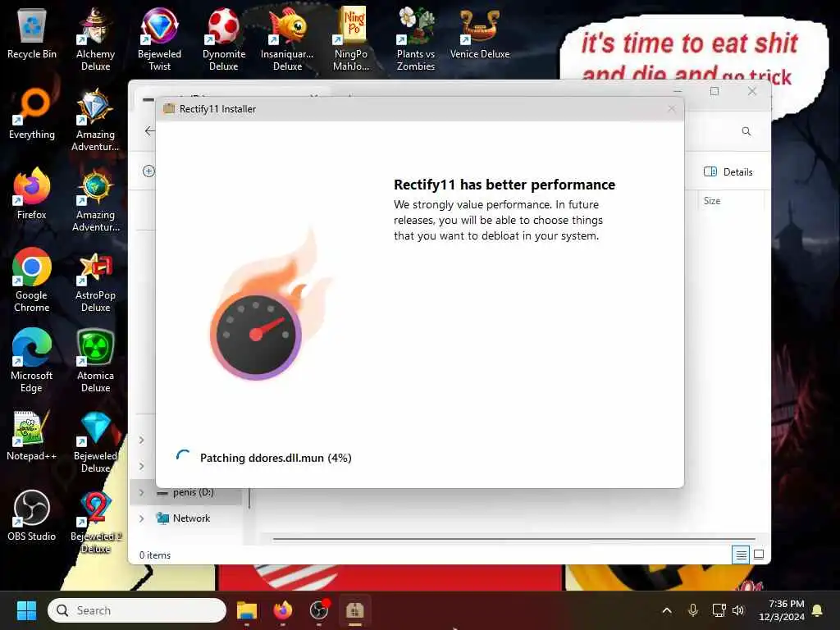Click Explorer's New plus button
Screen dimensions: 840x630
coord(148,171)
